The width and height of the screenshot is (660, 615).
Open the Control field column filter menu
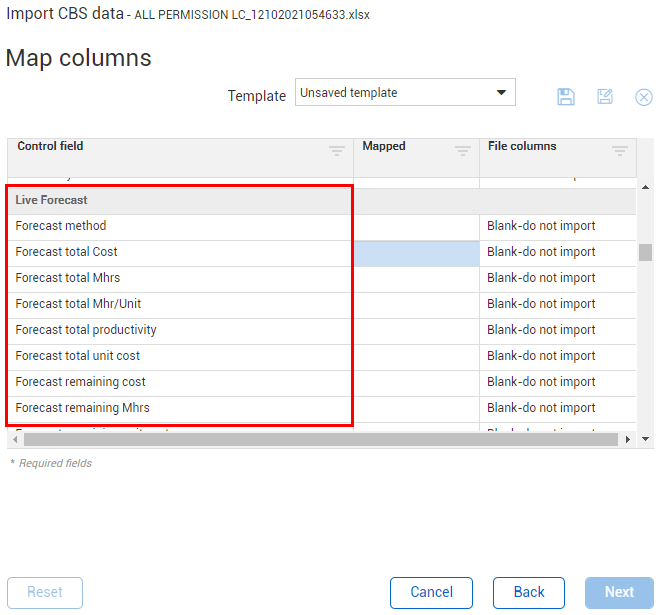pyautogui.click(x=337, y=151)
